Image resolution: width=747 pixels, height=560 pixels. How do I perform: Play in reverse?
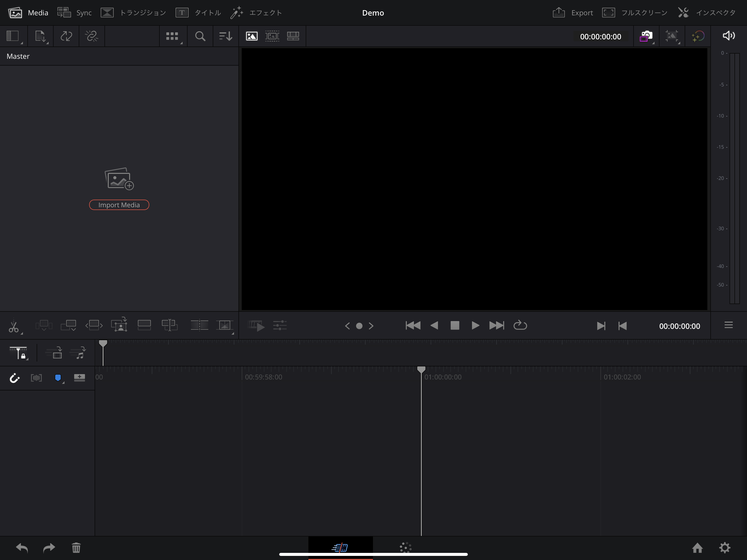pos(435,326)
